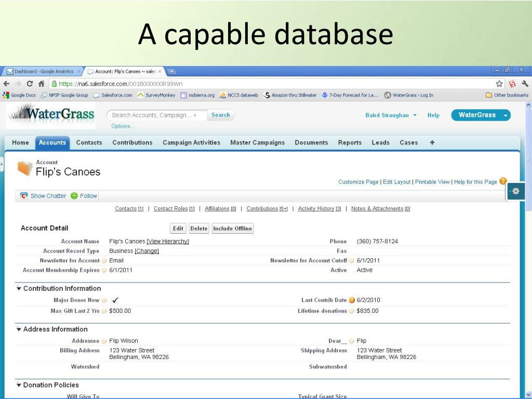Reload the page with refresh icon
Viewport: 532px width, 399px height.
pyautogui.click(x=30, y=84)
